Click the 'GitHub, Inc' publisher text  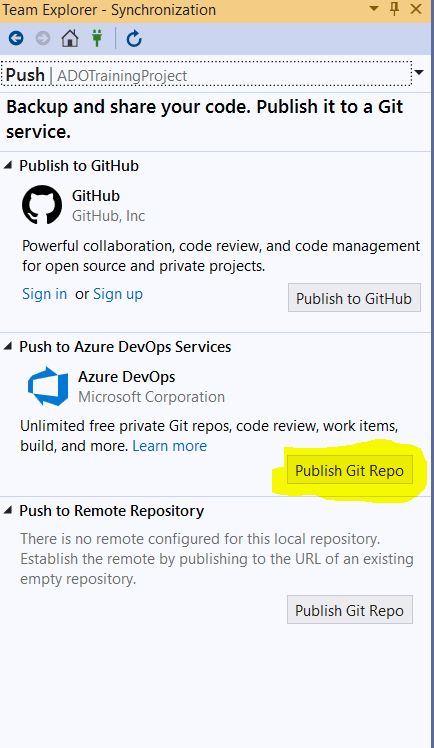[x=108, y=216]
